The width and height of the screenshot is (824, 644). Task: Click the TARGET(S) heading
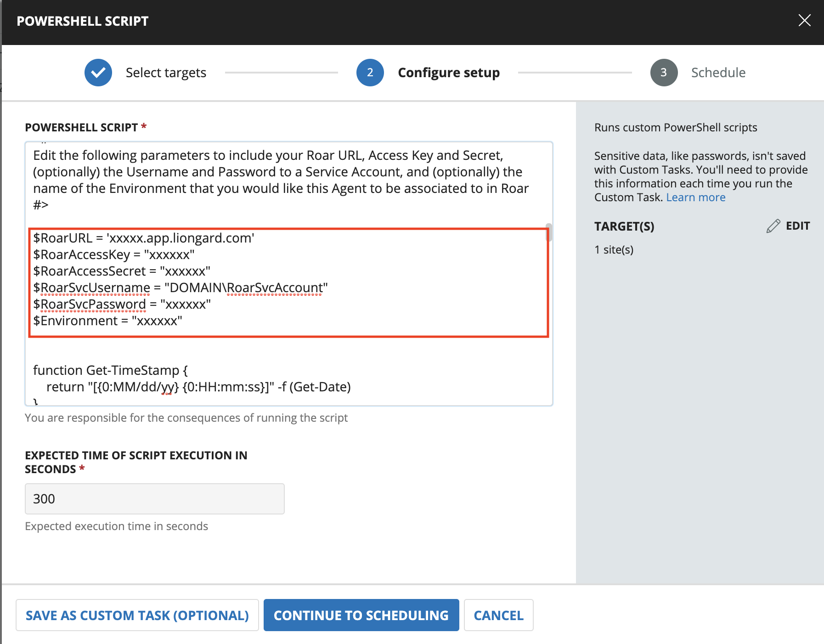624,226
